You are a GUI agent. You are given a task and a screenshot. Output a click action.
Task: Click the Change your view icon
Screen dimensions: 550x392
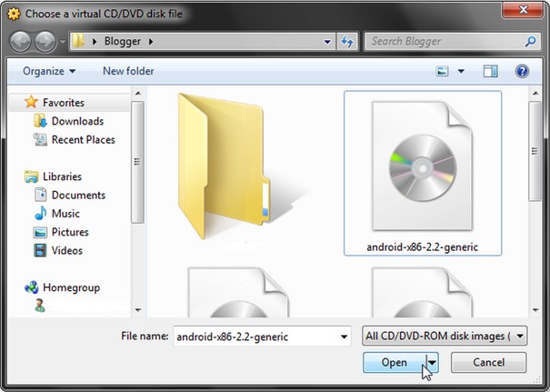442,71
